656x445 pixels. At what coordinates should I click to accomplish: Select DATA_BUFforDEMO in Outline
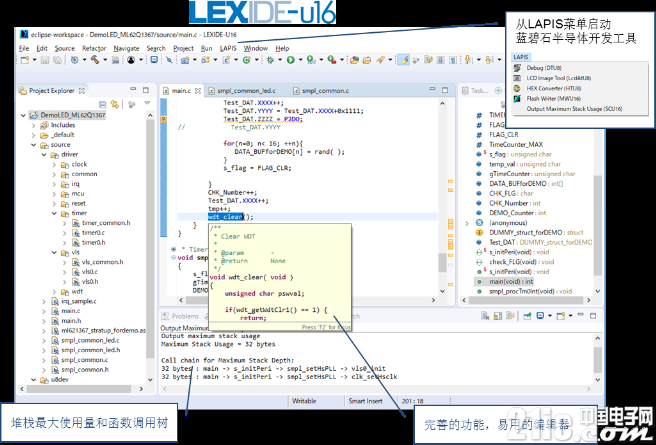pyautogui.click(x=526, y=184)
